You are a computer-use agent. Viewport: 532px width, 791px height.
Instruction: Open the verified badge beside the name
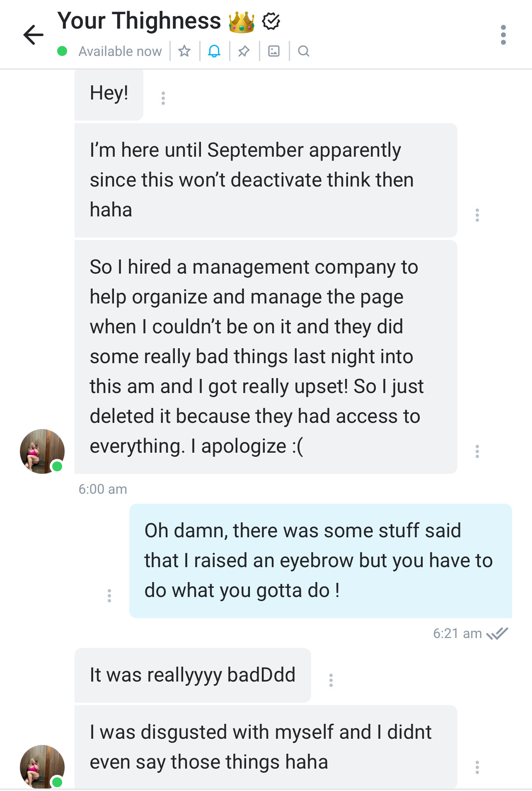[271, 21]
